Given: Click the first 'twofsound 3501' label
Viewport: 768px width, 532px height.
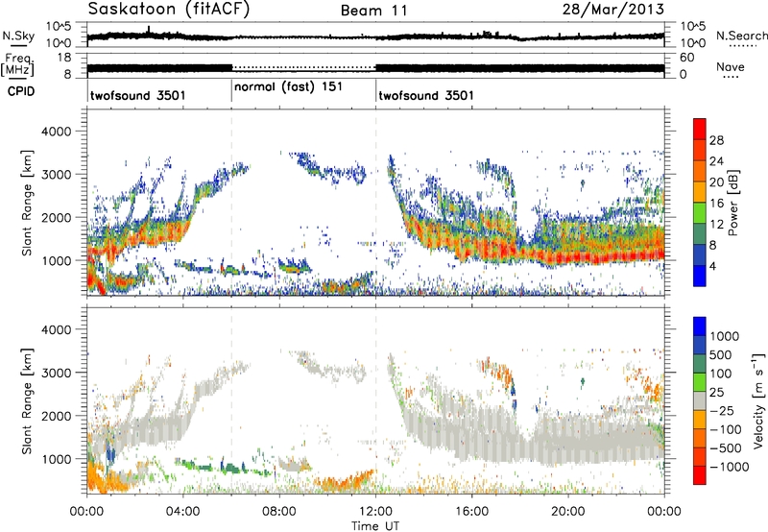Looking at the screenshot, I should coord(138,95).
